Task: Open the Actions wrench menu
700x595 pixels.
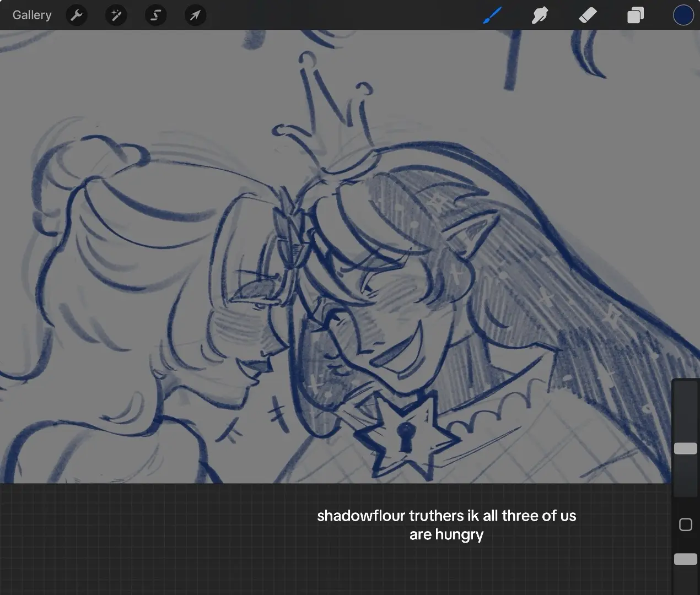Action: [x=77, y=15]
